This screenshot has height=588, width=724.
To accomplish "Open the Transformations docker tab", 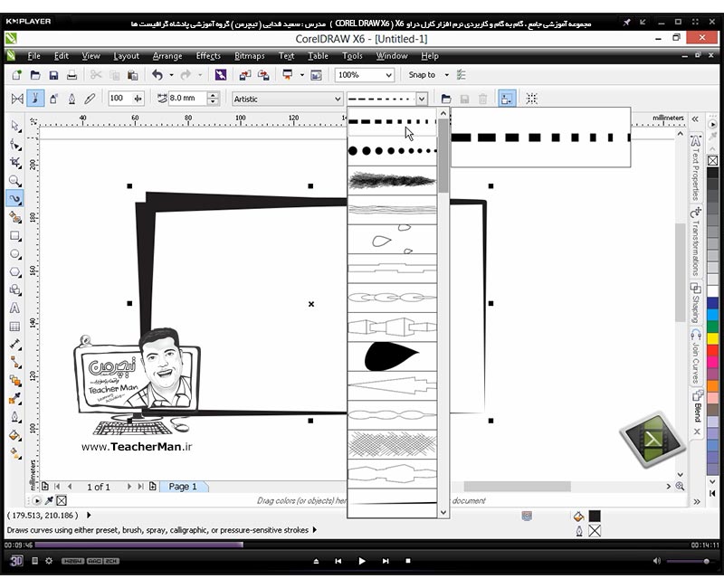I will pos(696,242).
